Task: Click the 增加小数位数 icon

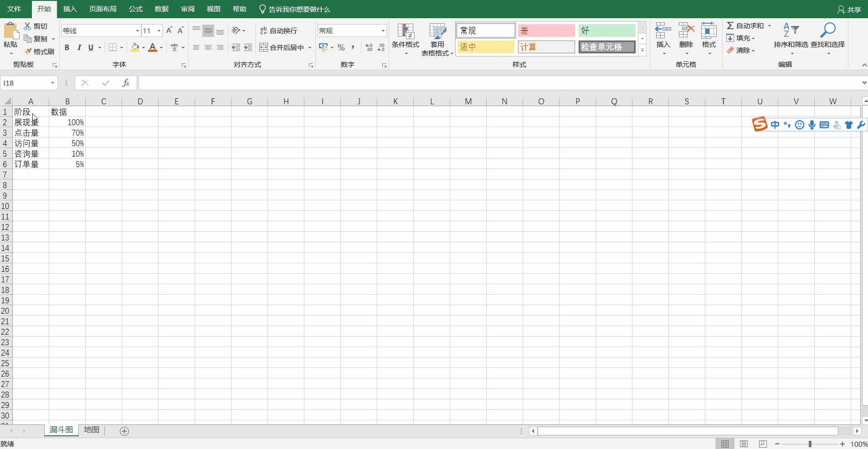Action: click(x=369, y=47)
